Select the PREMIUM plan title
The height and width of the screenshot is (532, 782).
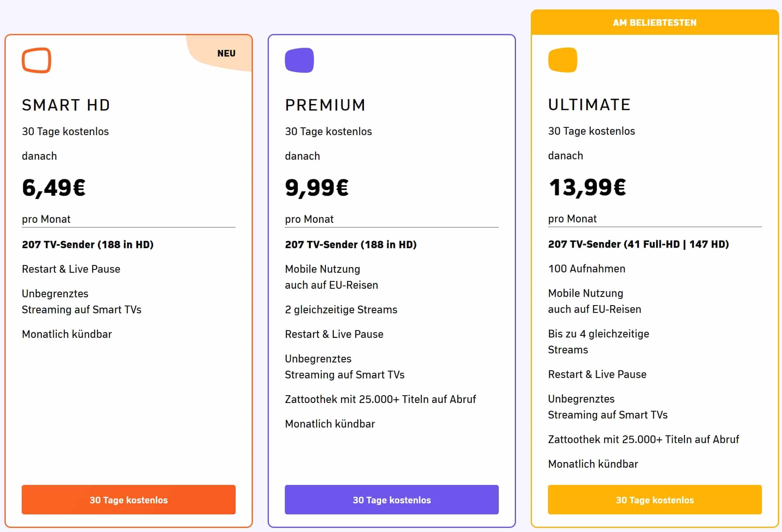pos(325,105)
